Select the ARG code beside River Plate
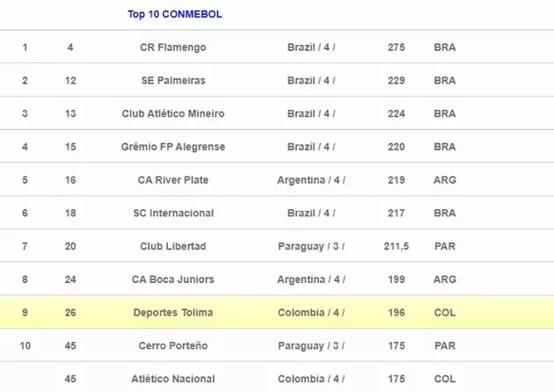This screenshot has height=392, width=554. (445, 180)
